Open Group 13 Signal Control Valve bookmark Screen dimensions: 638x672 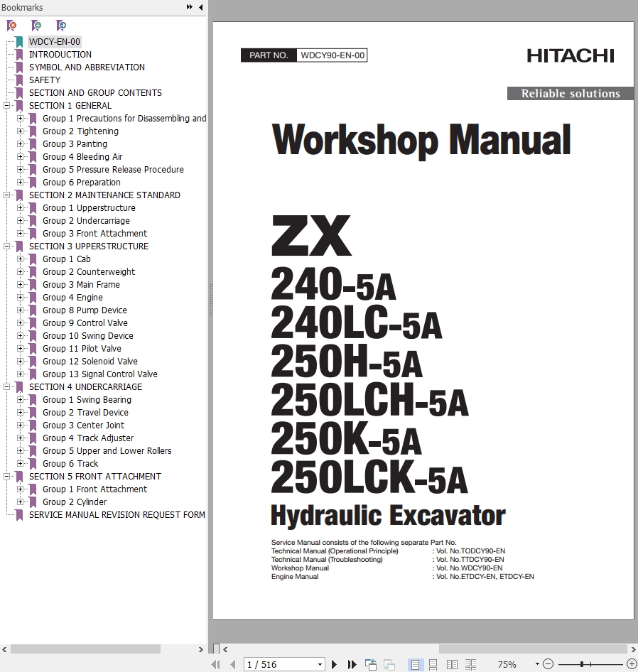point(100,374)
